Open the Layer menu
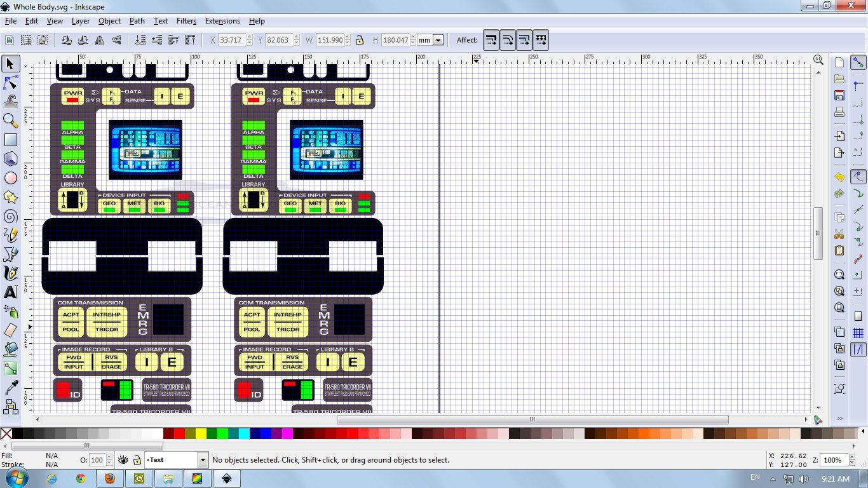This screenshot has width=868, height=488. point(81,21)
